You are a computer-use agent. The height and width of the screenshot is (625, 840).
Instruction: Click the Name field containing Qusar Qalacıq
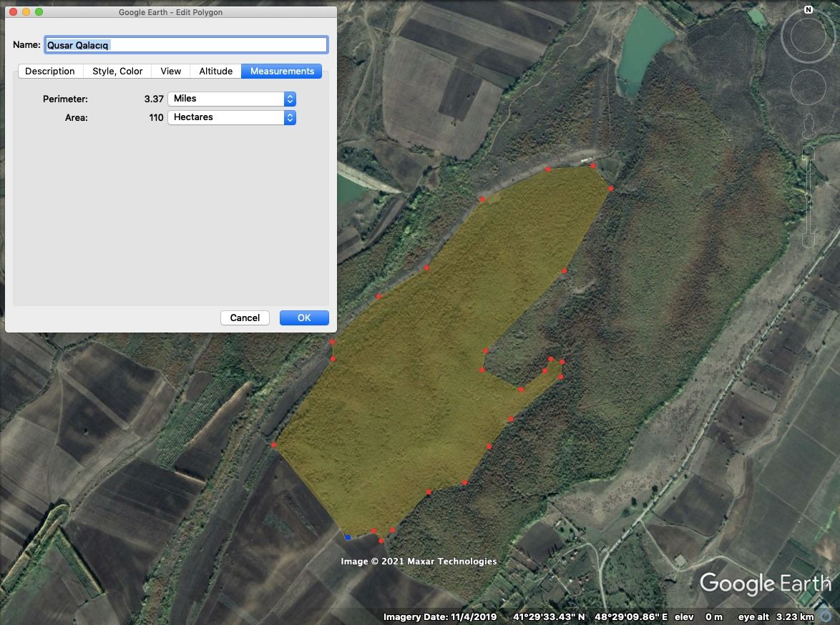coord(185,45)
